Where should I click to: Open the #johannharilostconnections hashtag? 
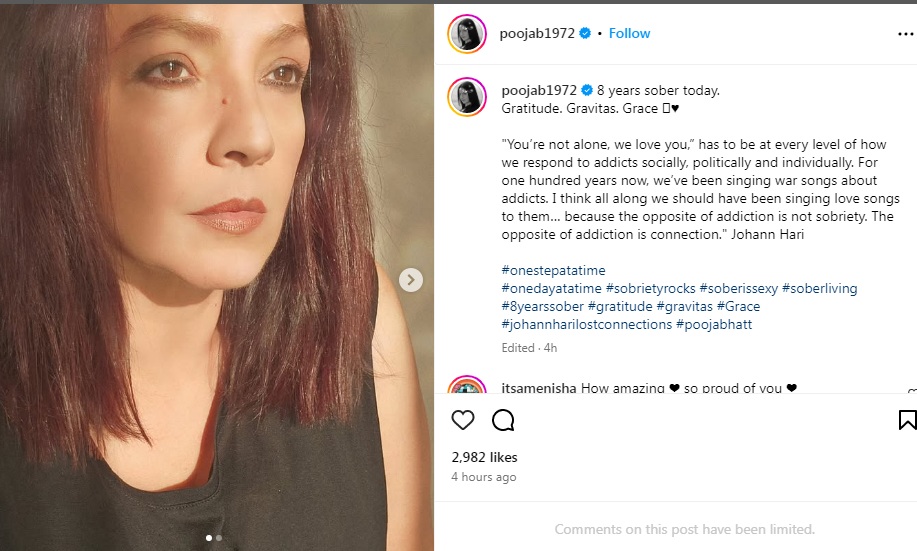(586, 324)
